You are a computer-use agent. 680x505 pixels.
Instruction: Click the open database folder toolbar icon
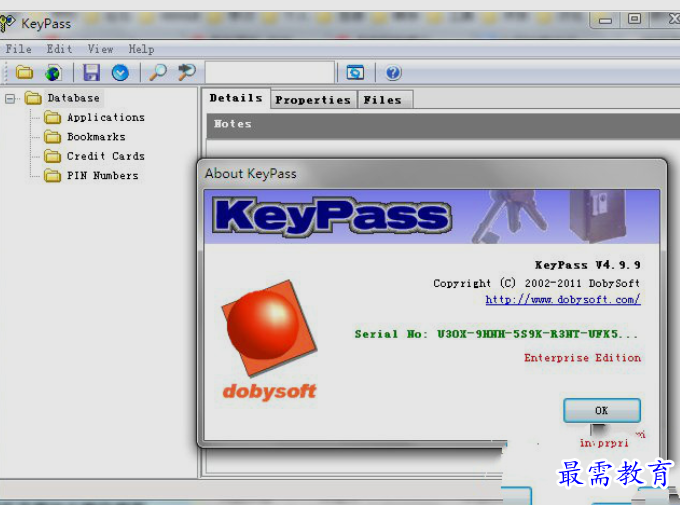(24, 72)
